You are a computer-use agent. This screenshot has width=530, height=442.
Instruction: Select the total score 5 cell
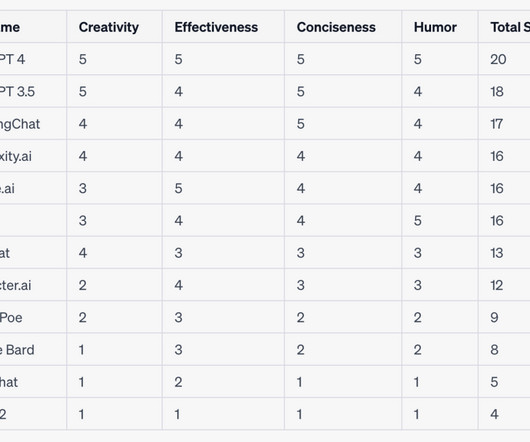(x=494, y=382)
